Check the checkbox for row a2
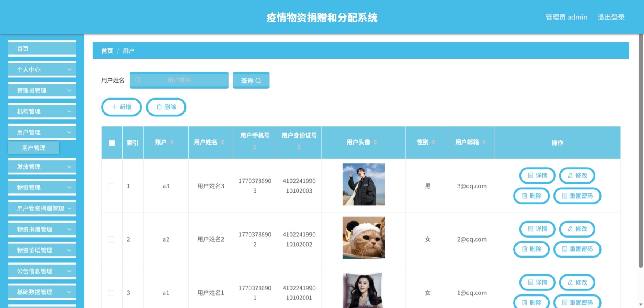Screen dimensions: 644x308 pos(111,240)
